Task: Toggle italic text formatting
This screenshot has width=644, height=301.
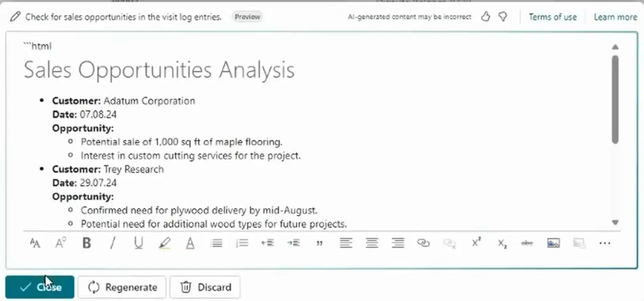Action: click(113, 243)
